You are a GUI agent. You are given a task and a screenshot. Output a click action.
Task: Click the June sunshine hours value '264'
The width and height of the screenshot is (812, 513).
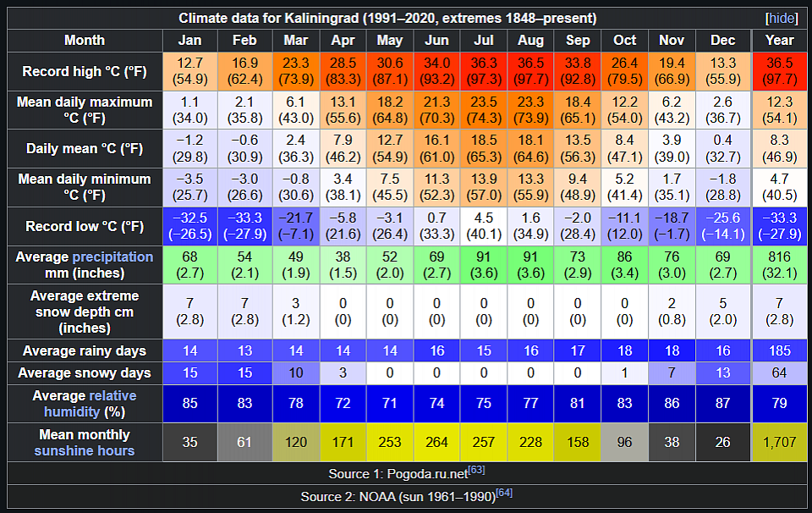coord(436,442)
